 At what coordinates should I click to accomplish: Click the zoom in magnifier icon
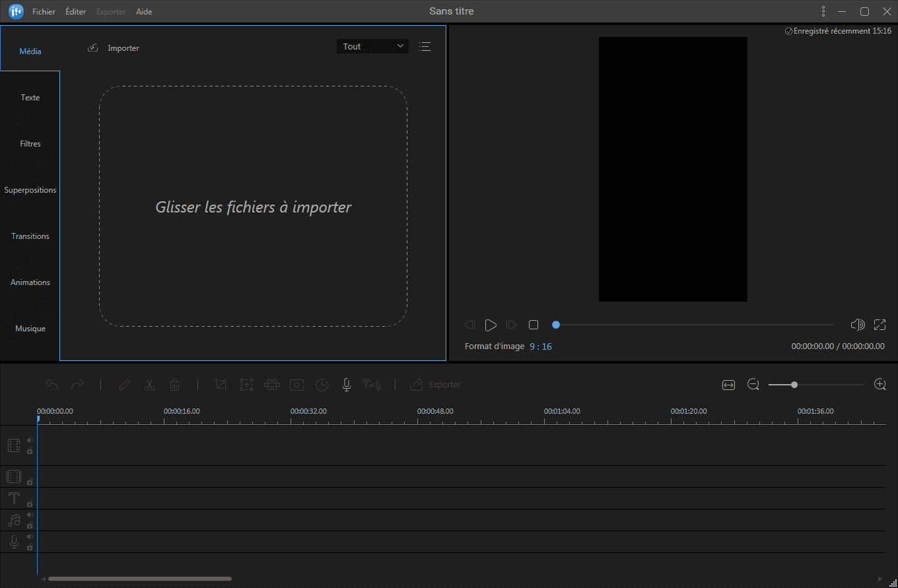[880, 384]
